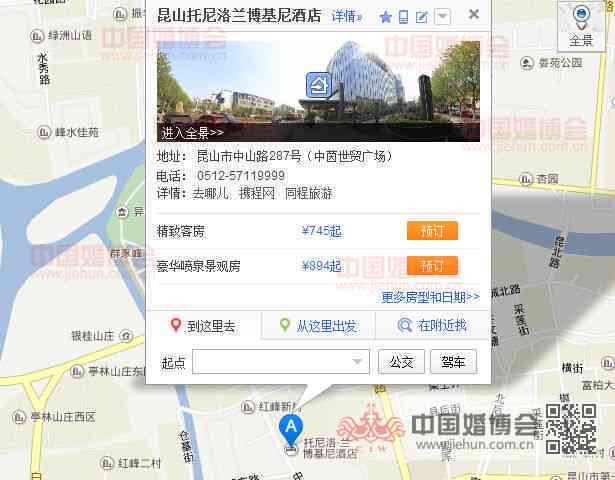This screenshot has width=615, height=480.
Task: Expand the dropdown arrow in popup header
Action: pos(442,16)
